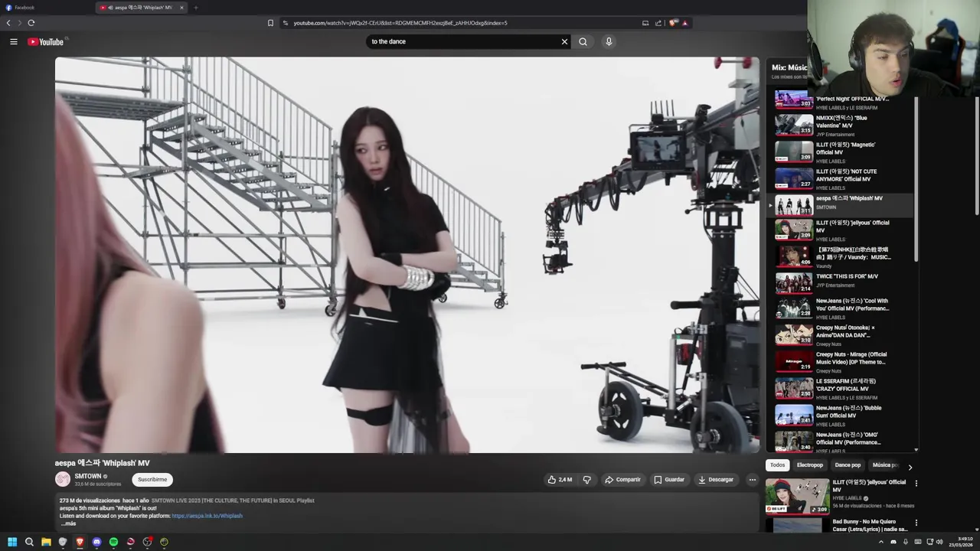Image resolution: width=980 pixels, height=551 pixels.
Task: Subscribe with the Suscribirme button
Action: 152,480
